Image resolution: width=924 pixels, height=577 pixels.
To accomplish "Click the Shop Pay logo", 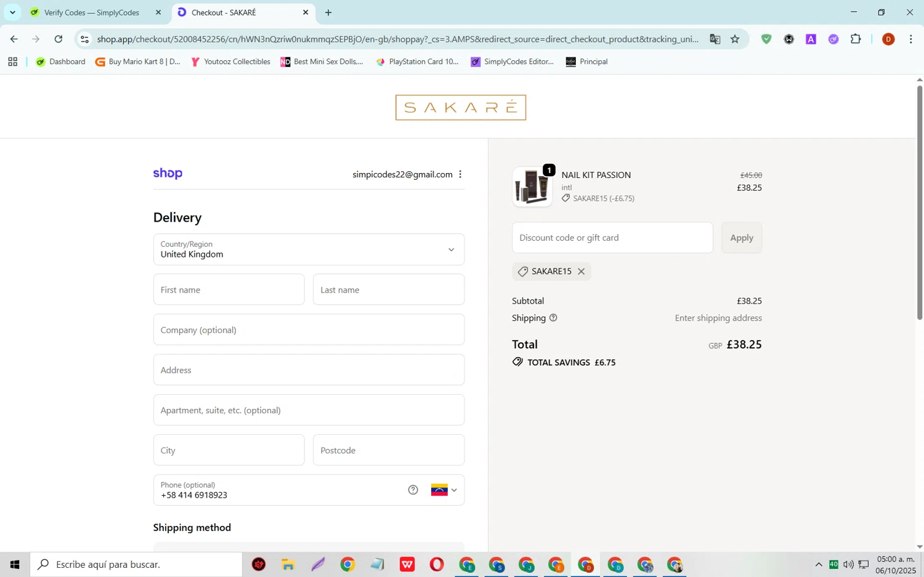I will pos(168,174).
